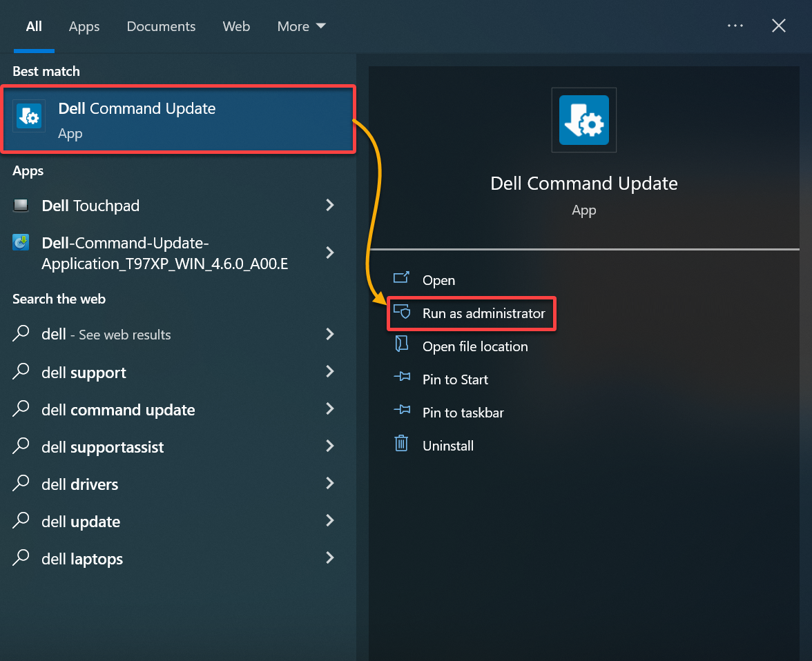Image resolution: width=812 pixels, height=661 pixels.
Task: Switch to the Documents tab
Action: pyautogui.click(x=161, y=26)
